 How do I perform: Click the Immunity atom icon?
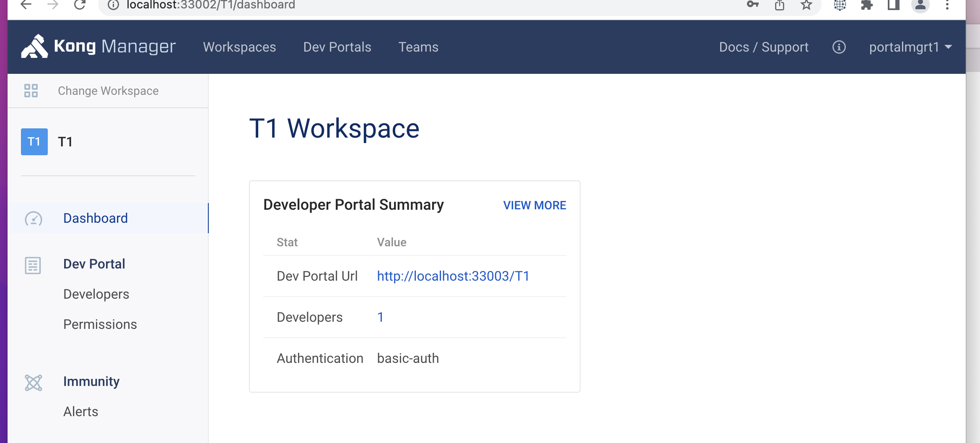tap(34, 383)
